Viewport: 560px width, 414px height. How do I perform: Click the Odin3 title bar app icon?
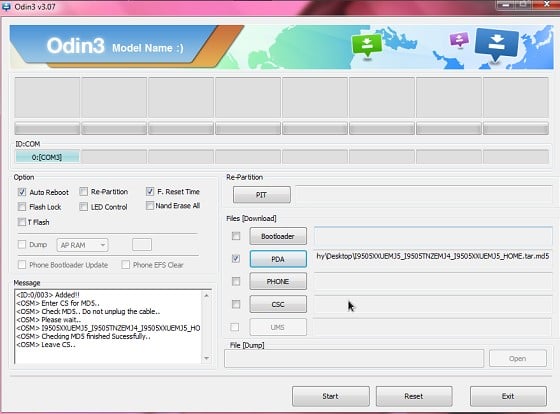6,7
